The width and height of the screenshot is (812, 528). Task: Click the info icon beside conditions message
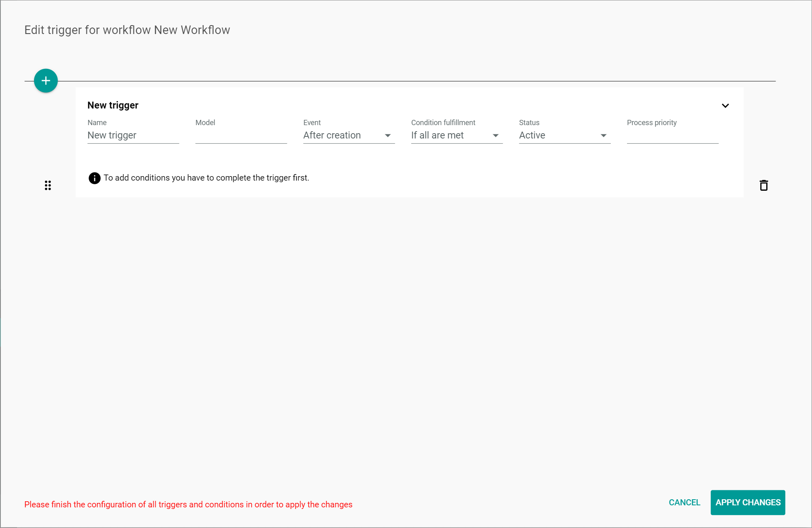point(94,178)
